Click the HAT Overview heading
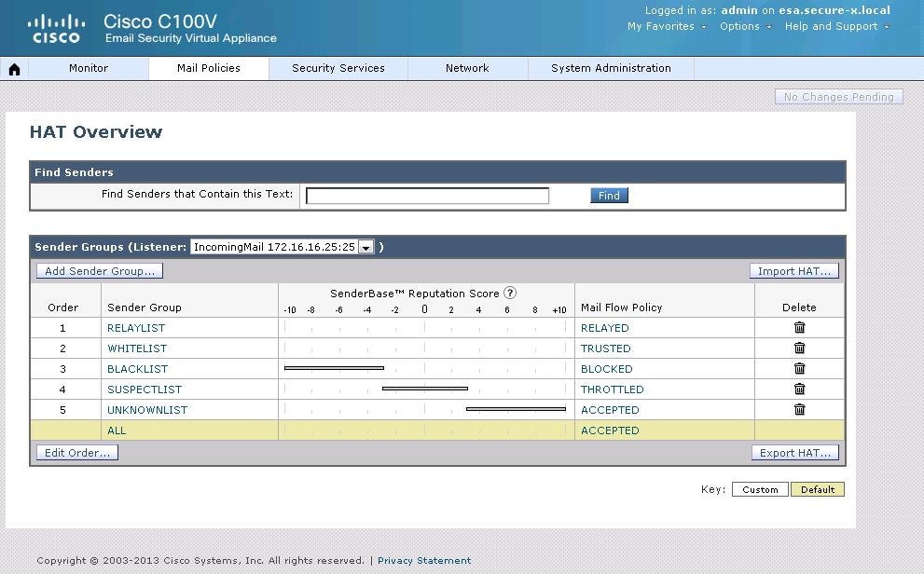 pyautogui.click(x=96, y=132)
